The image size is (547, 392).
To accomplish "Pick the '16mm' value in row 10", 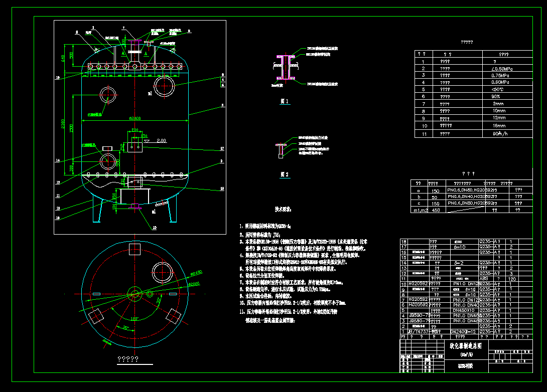I will point(499,126).
